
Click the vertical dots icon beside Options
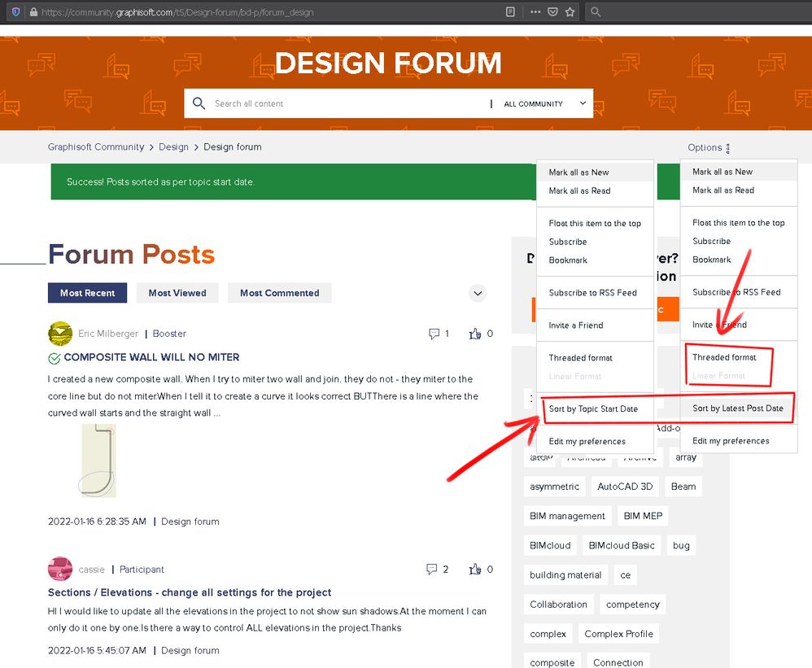coord(728,149)
